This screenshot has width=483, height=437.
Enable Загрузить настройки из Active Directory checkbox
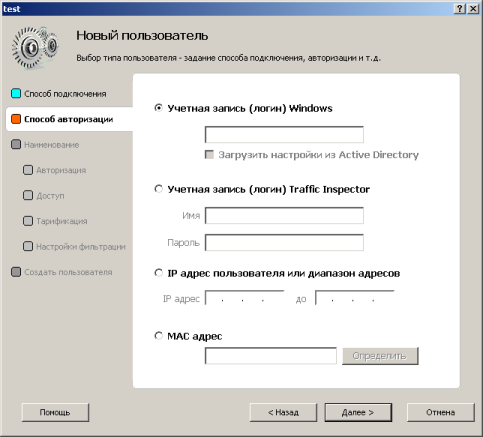pyautogui.click(x=209, y=155)
